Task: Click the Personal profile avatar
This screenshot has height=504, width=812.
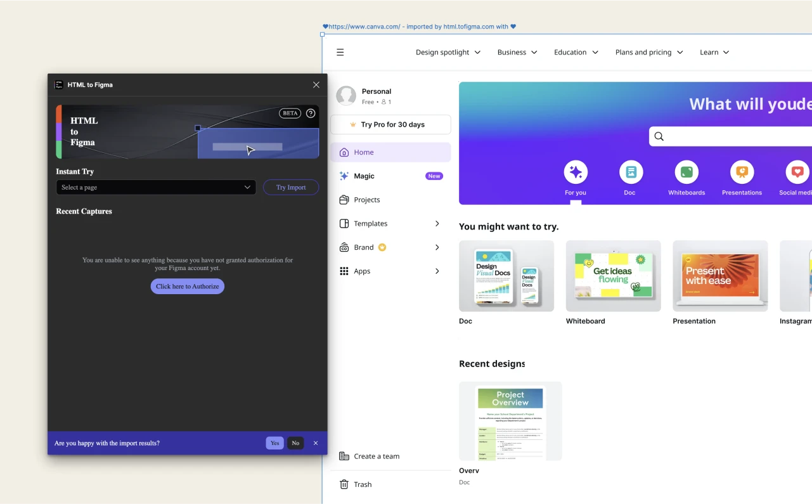Action: [346, 96]
